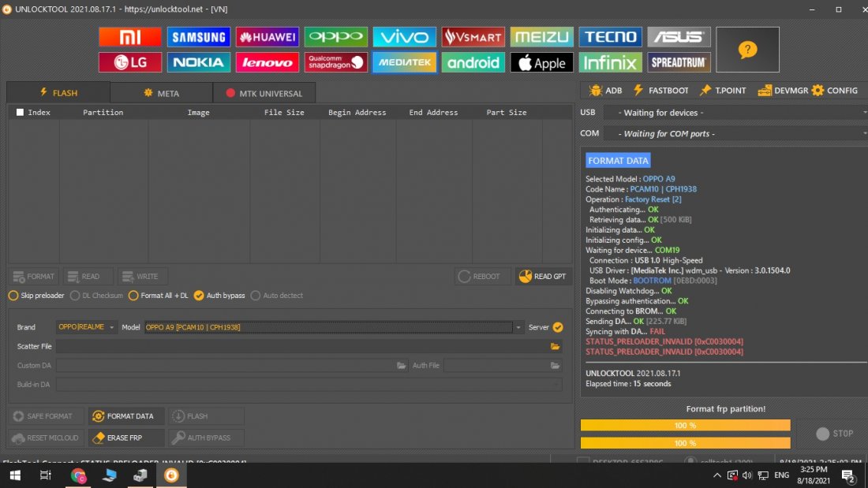This screenshot has height=488, width=868.
Task: Open CONFIG settings
Action: [x=835, y=90]
